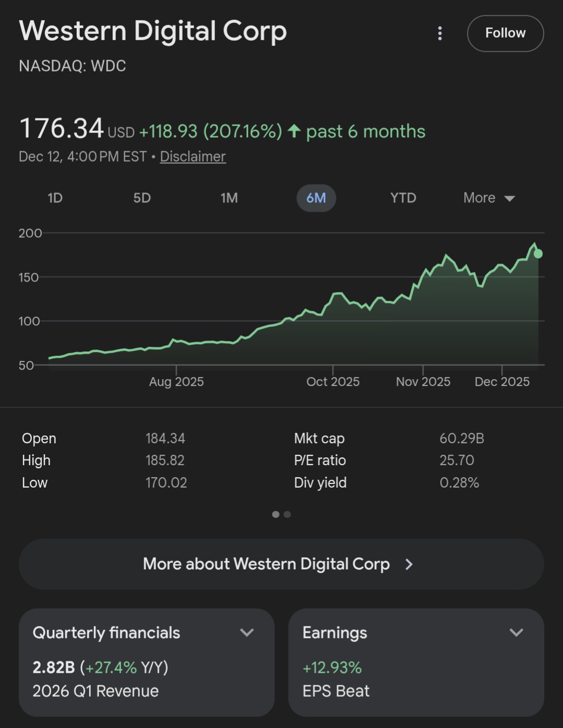Viewport: 563px width, 728px height.
Task: Switch to the 1M chart range
Action: [x=229, y=198]
